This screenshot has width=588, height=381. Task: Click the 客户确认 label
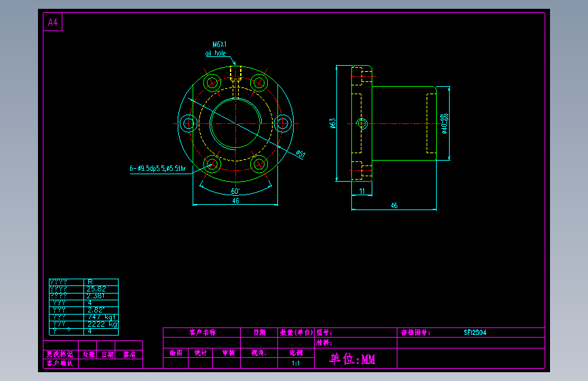coord(60,363)
